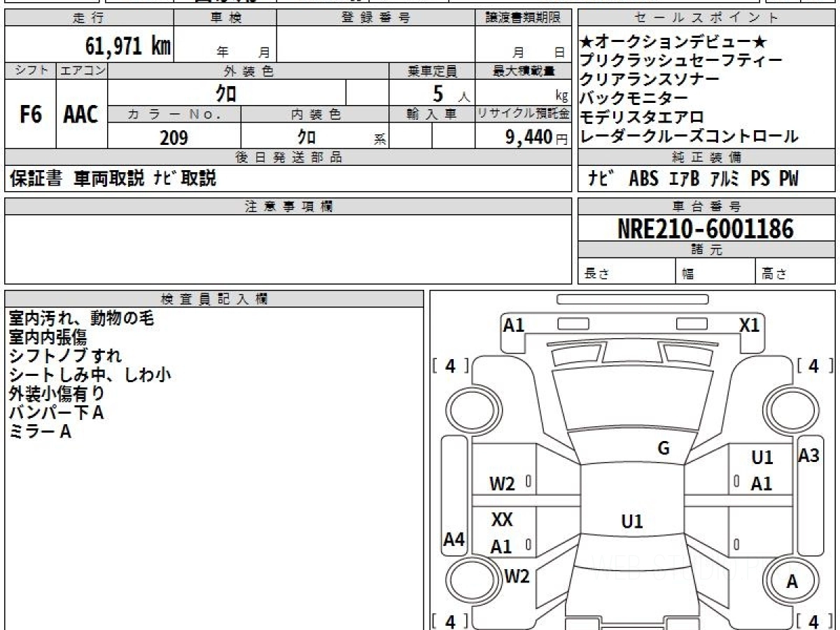Screen dimensions: 840x630
Task: Select the G mark on the windshield
Action: (x=664, y=449)
